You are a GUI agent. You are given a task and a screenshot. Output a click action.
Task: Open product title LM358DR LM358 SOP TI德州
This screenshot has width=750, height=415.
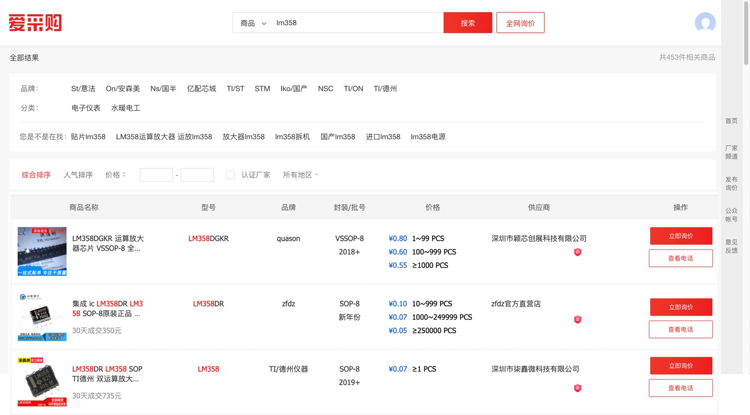tap(108, 374)
